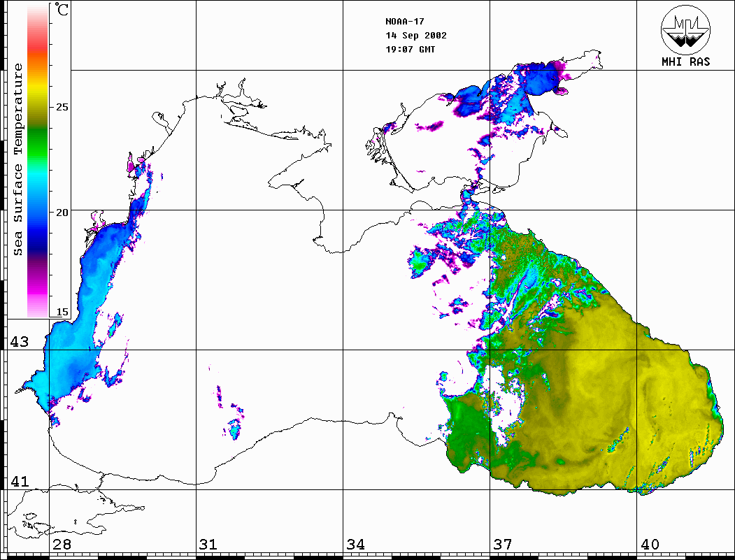Click the 'MHI RAS' text label
This screenshot has height=560, width=735.
coord(686,62)
